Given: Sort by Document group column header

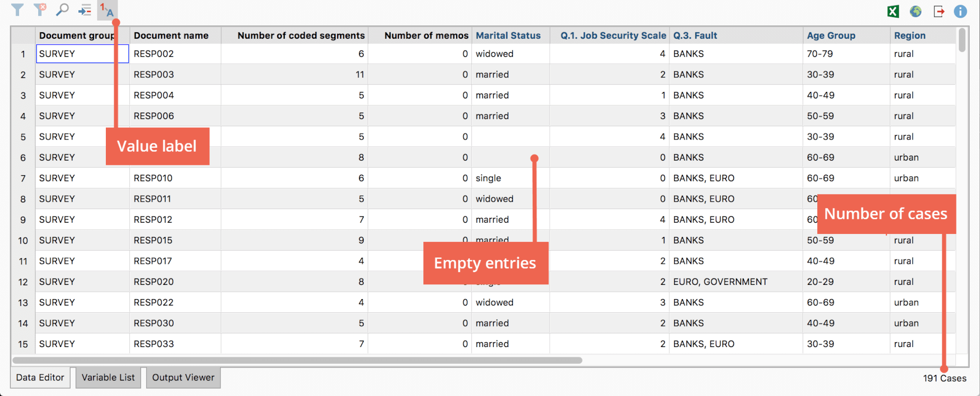Looking at the screenshot, I should (82, 35).
